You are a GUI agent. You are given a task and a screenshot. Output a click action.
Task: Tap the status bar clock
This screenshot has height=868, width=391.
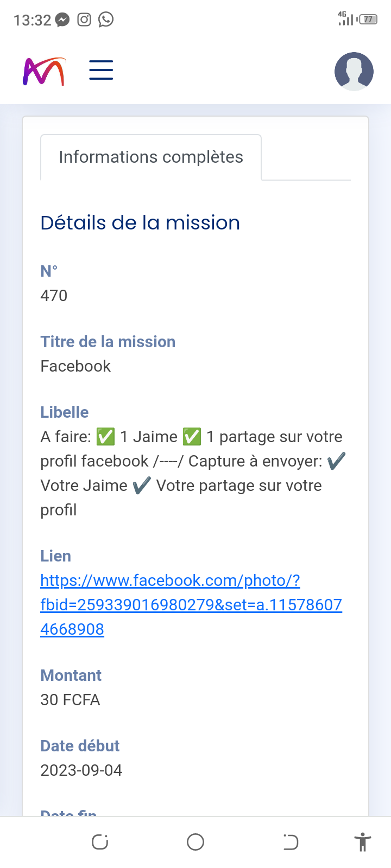[x=32, y=20]
